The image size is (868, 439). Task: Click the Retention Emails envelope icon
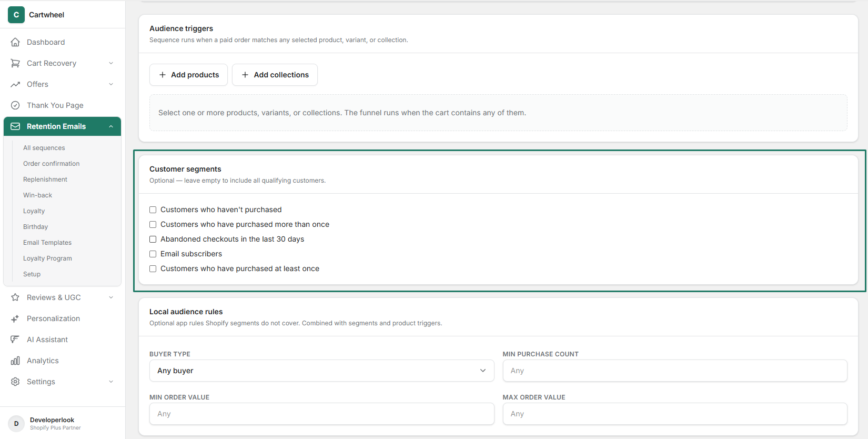(x=15, y=126)
